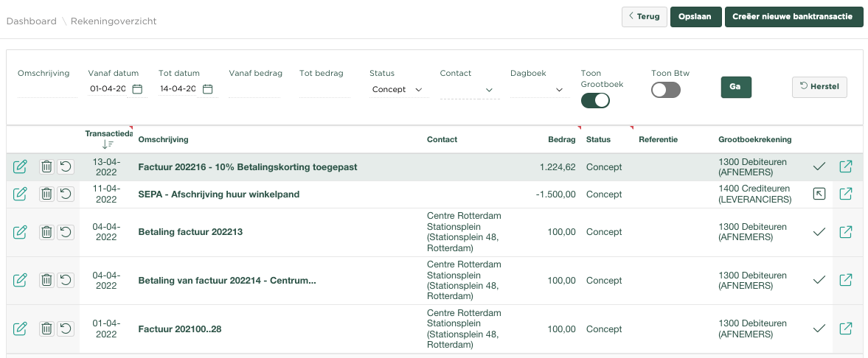Screen dimensions: 868x358
Task: Delete the SEPA Afschrijving huur winkelpand transaction
Action: click(46, 194)
